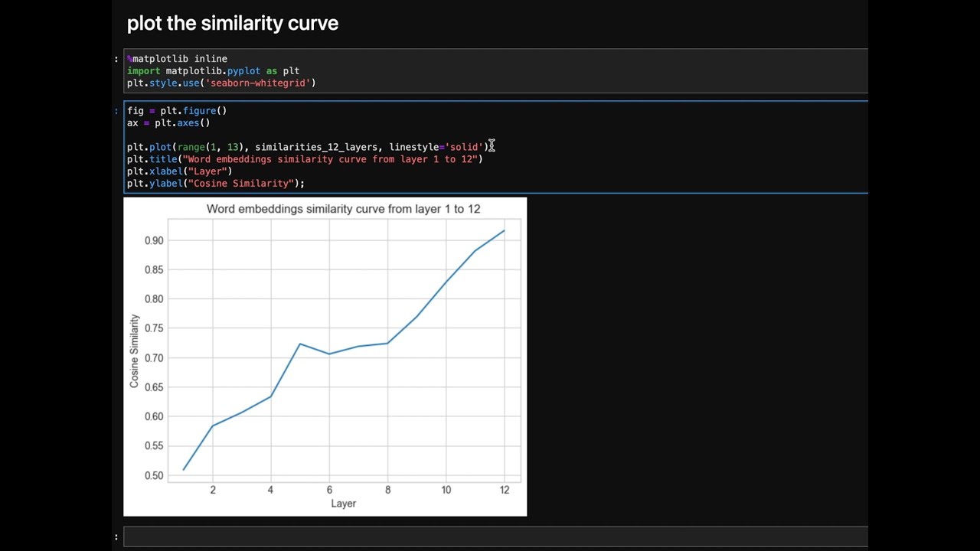Click the prompt of the plotting code cell

116,111
